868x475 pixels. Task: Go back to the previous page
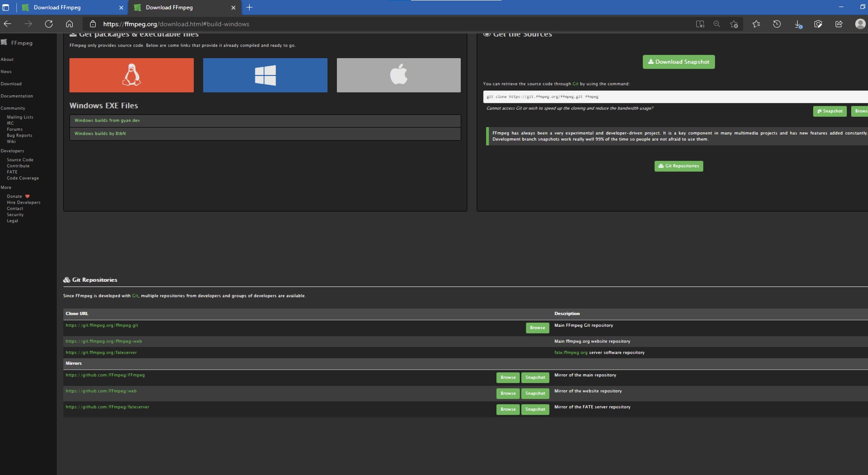click(8, 24)
